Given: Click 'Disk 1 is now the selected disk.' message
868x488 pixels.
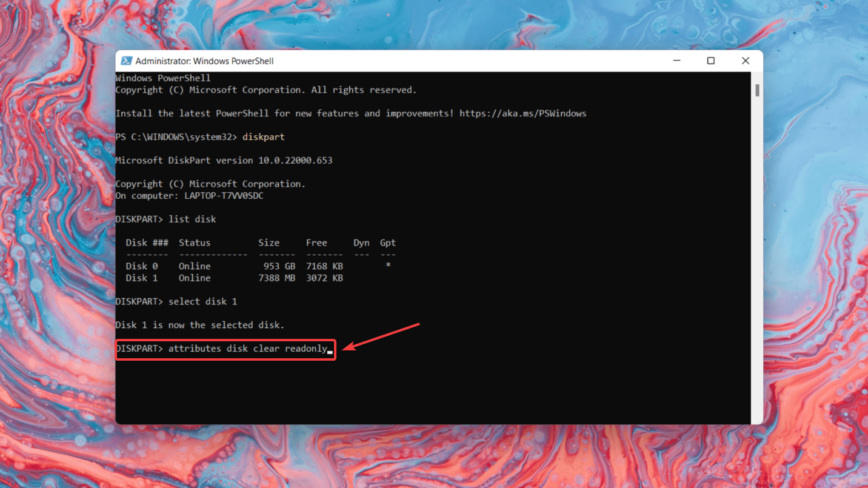Looking at the screenshot, I should coord(200,325).
